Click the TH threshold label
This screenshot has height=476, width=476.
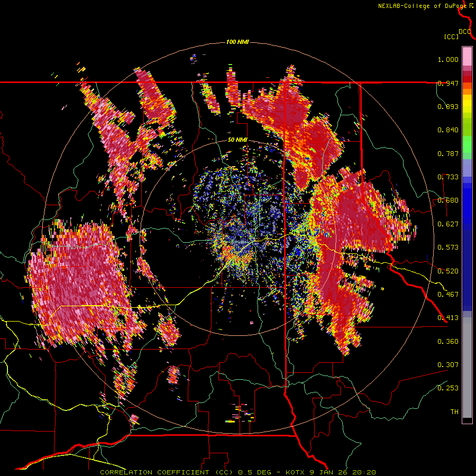coord(454,412)
